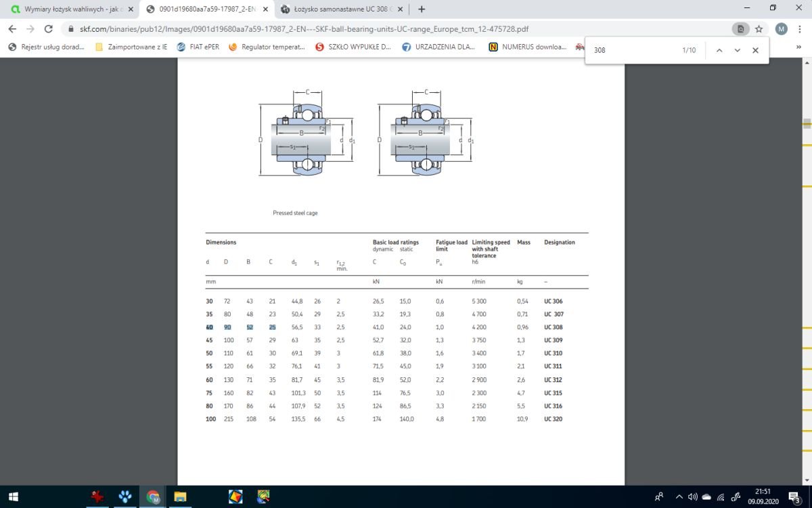
Task: Go to the previous find result
Action: (x=719, y=50)
